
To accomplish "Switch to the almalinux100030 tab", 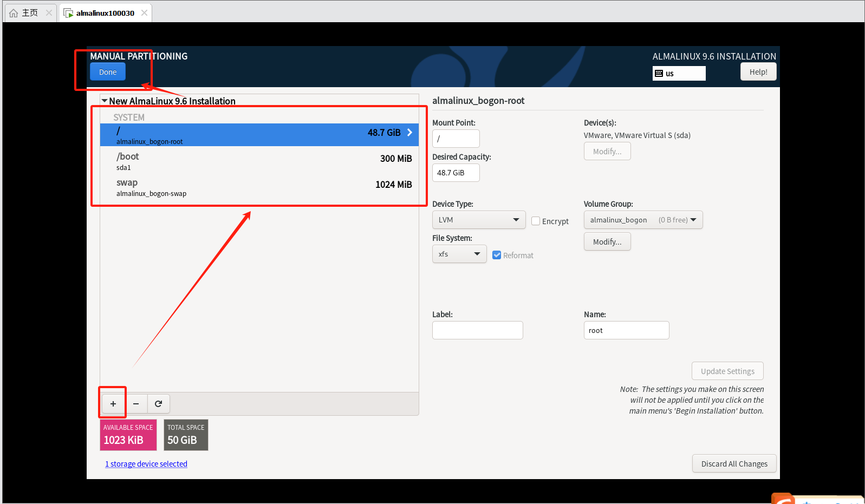I will 106,13.
